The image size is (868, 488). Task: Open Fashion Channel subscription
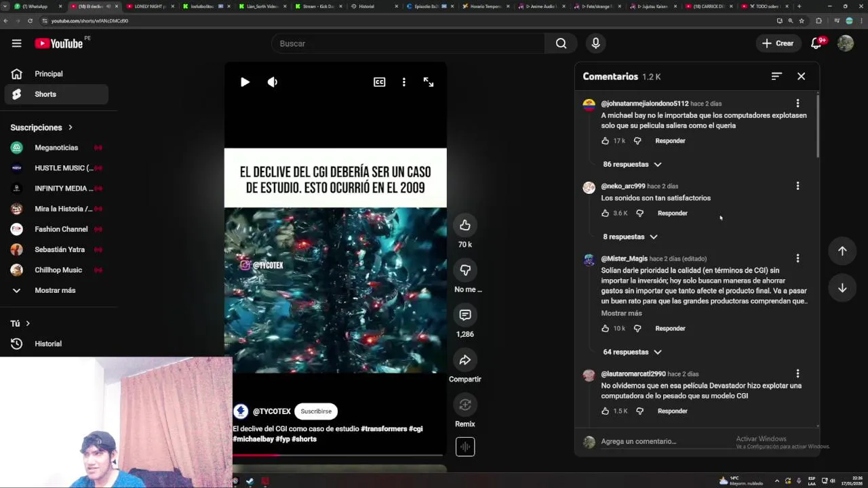(x=56, y=229)
